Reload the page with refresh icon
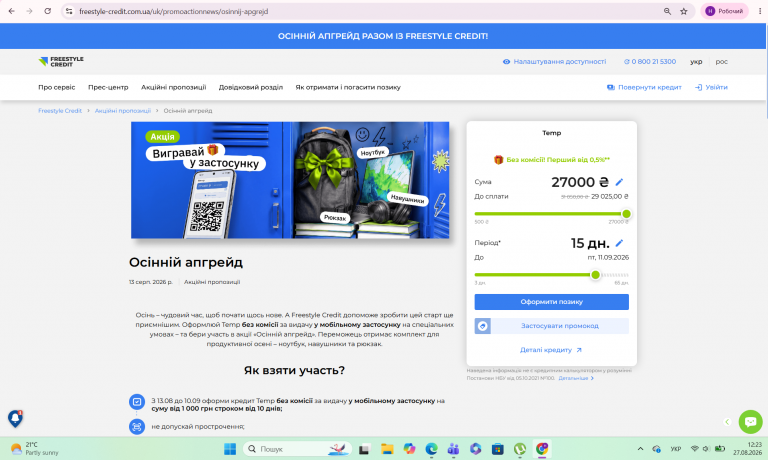The height and width of the screenshot is (460, 768). pyautogui.click(x=48, y=11)
